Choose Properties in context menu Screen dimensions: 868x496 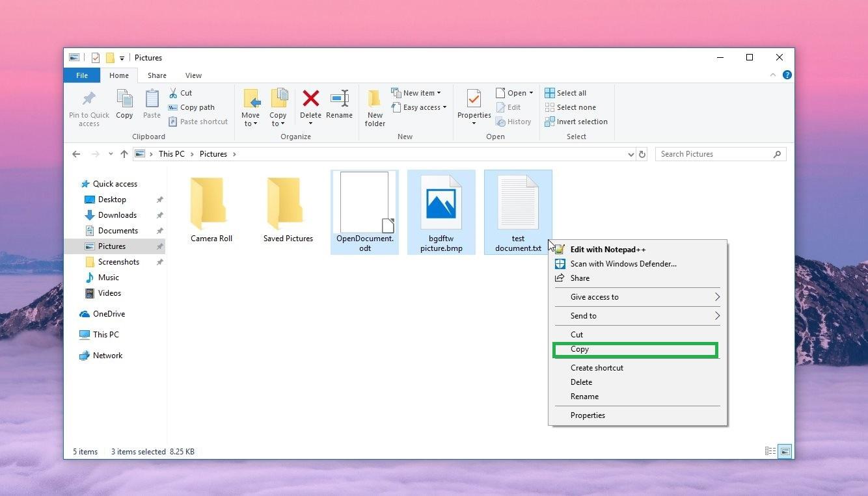point(638,415)
